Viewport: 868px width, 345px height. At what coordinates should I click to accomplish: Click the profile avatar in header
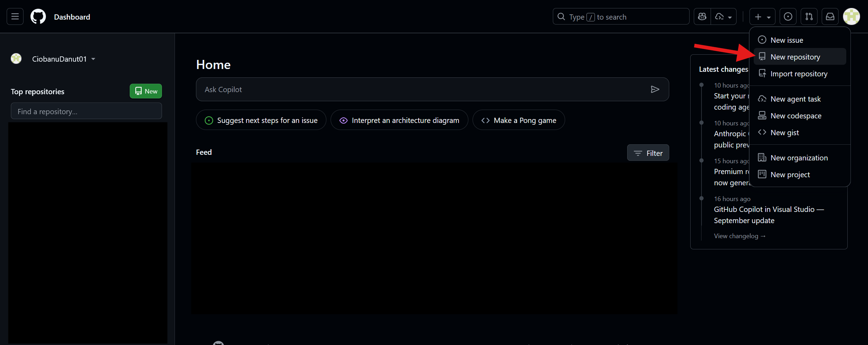(x=852, y=16)
